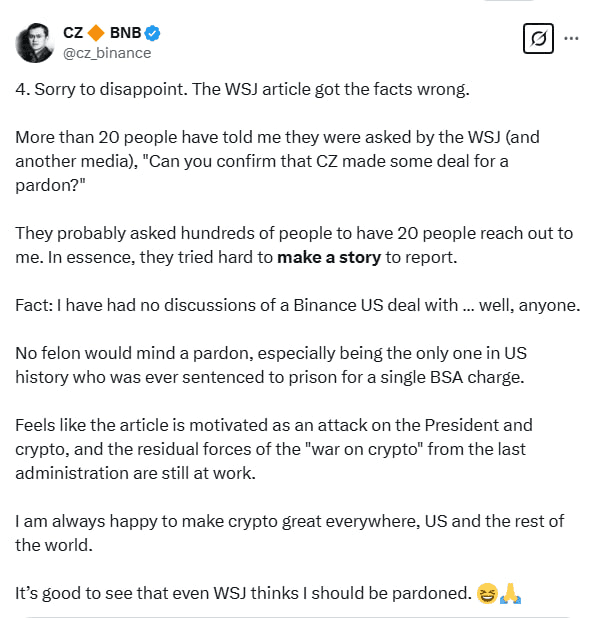The width and height of the screenshot is (597, 618).
Task: Open the Grok explain-post icon
Action: tap(538, 38)
